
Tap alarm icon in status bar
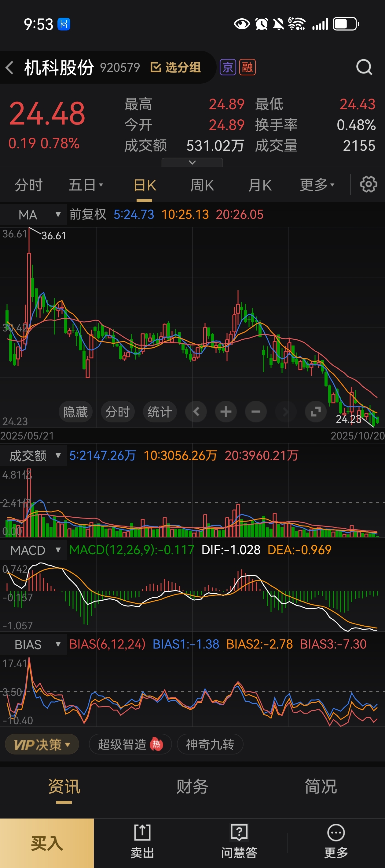coord(262,24)
